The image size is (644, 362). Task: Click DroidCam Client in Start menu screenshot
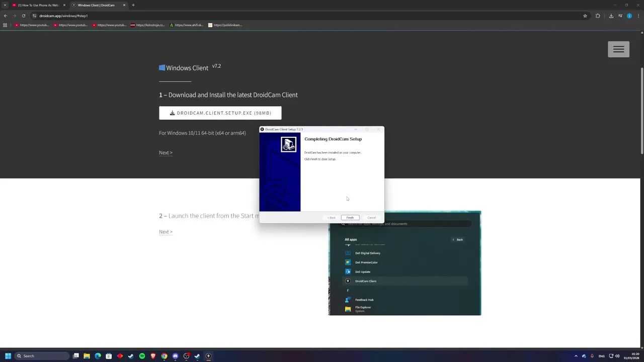(x=405, y=281)
